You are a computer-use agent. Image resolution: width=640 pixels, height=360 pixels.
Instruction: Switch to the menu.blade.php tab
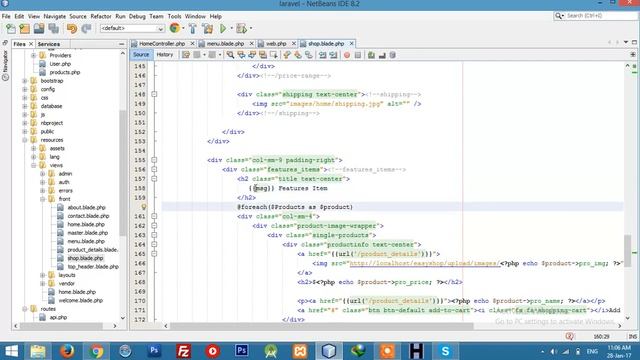pyautogui.click(x=225, y=43)
